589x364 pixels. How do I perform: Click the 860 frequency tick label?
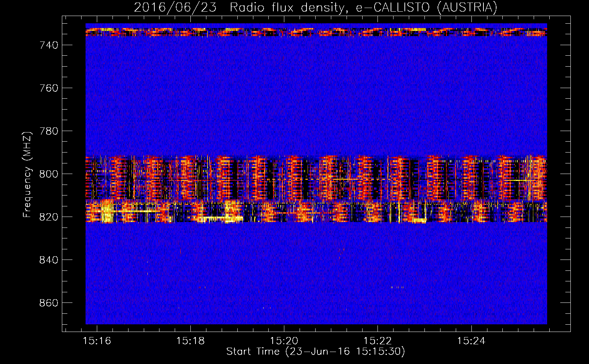[x=49, y=303]
